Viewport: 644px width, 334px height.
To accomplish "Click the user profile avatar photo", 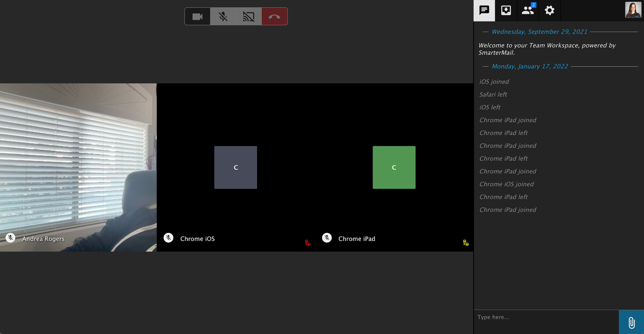I will [x=633, y=10].
